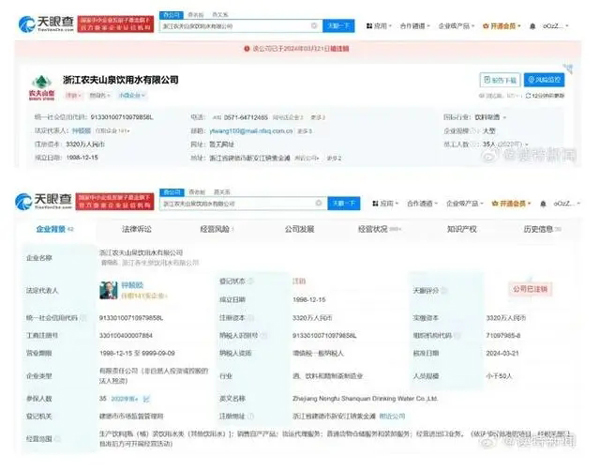Click the 农夫山泉 company logo
The image size is (600, 470).
tap(42, 88)
